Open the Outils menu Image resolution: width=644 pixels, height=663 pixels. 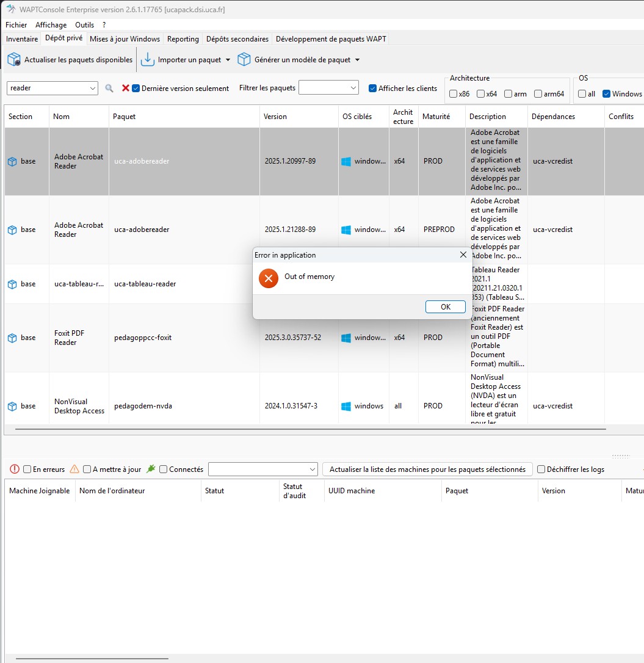pyautogui.click(x=85, y=25)
